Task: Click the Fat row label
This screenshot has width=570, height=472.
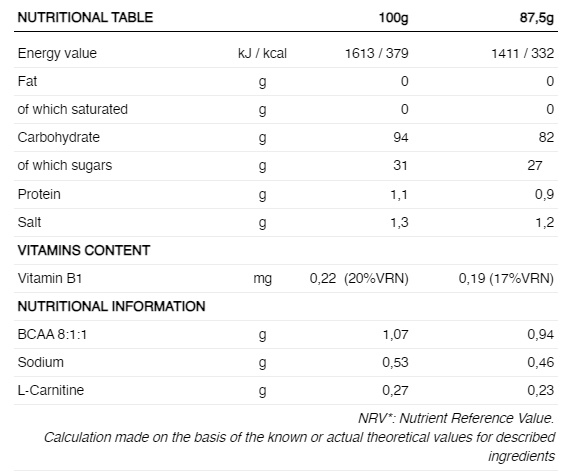Action: (27, 81)
